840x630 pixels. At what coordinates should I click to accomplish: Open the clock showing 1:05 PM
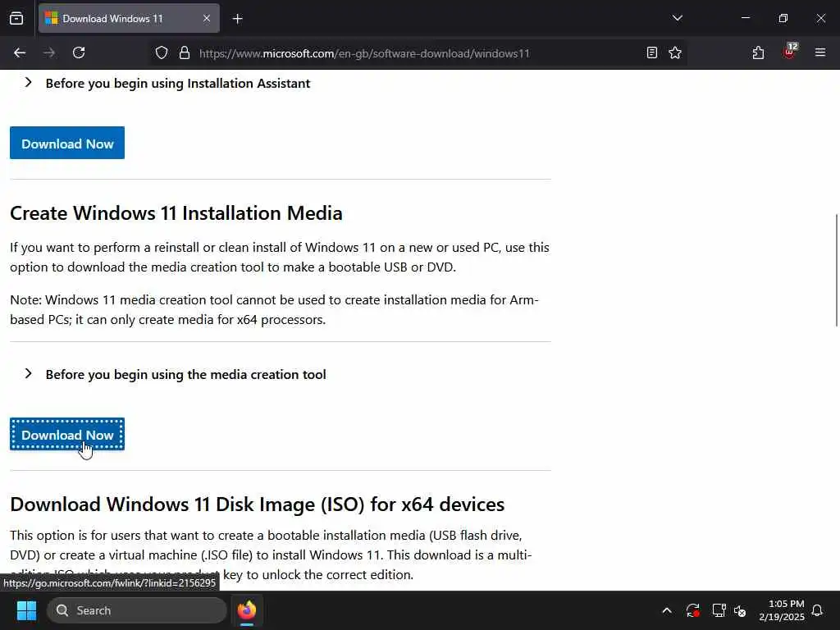click(x=782, y=610)
